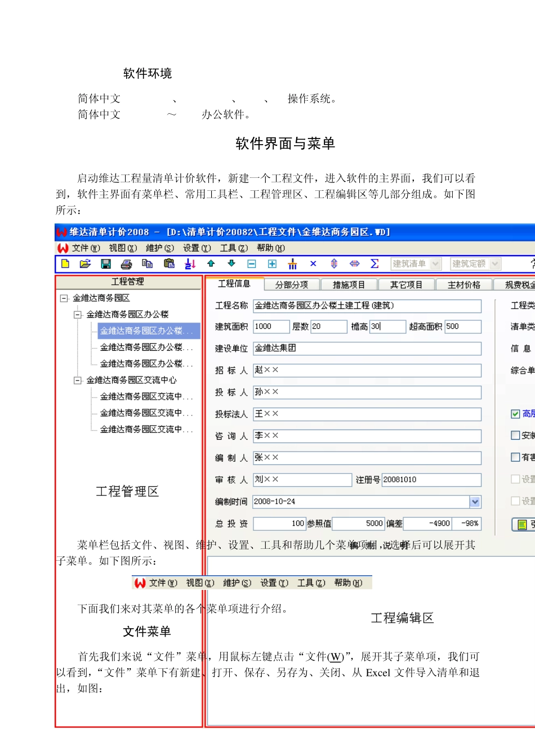The height and width of the screenshot is (756, 535).
Task: Click the 招标人 field with 赵××
Action: point(367,370)
